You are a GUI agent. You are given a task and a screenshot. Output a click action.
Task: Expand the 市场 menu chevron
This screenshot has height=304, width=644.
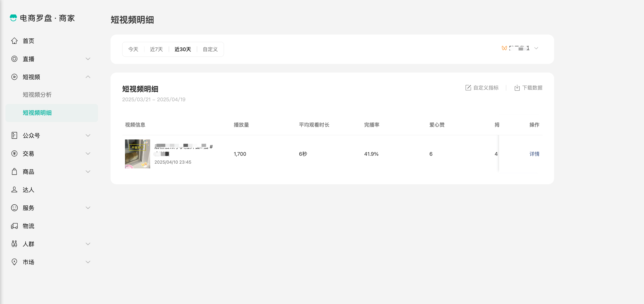tap(88, 262)
